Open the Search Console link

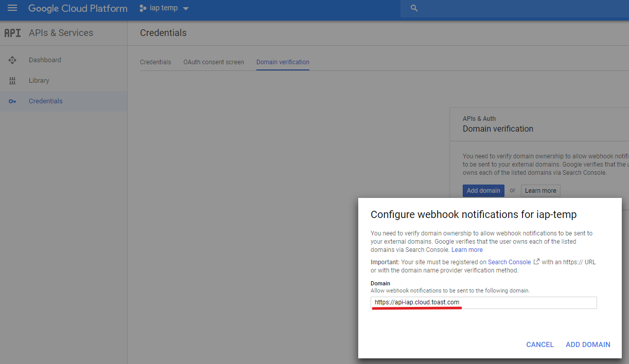click(x=509, y=262)
